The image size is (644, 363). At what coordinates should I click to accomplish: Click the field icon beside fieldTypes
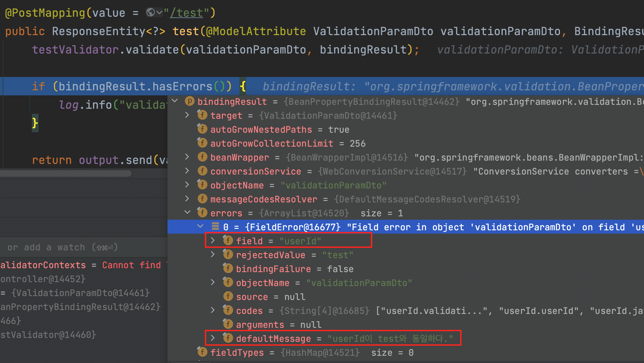click(x=202, y=352)
